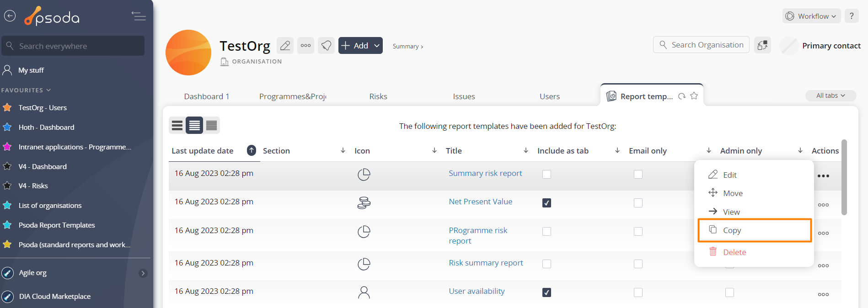
Task: Switch to the widest row spacing view
Action: coord(177,125)
